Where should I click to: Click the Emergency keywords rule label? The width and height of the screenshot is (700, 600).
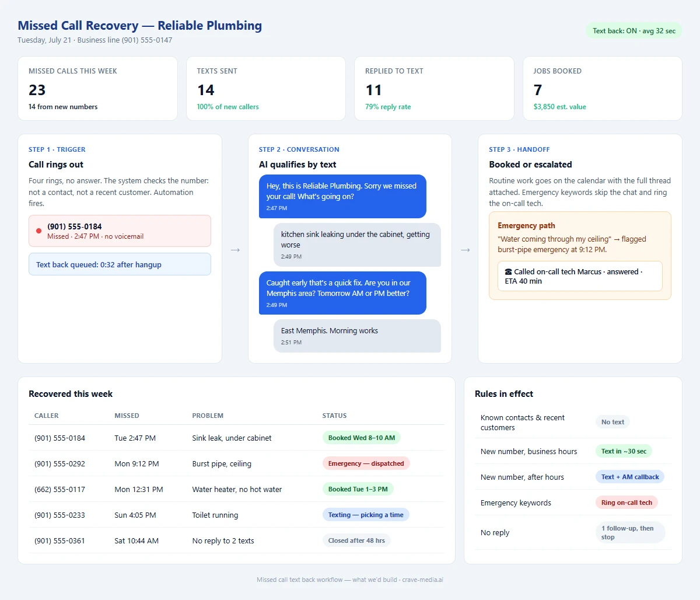click(516, 503)
